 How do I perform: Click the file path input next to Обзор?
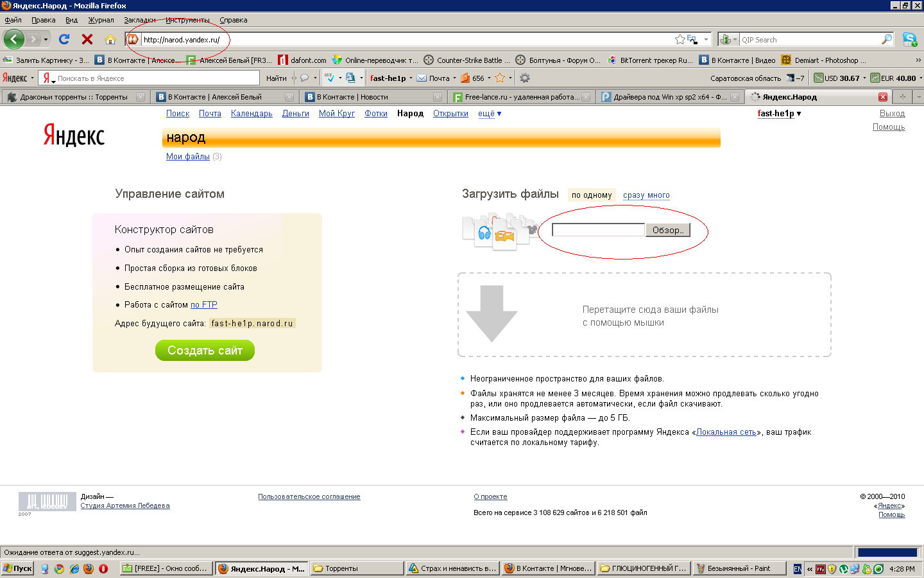click(598, 230)
